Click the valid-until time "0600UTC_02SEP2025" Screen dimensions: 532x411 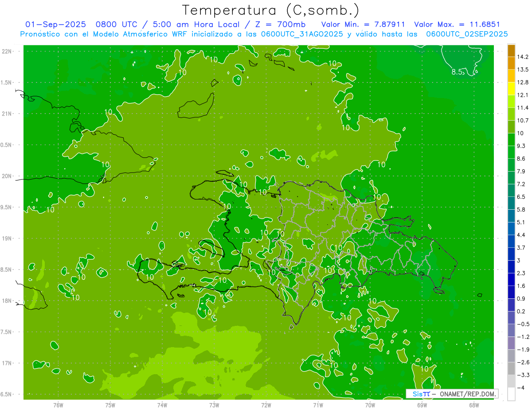(x=467, y=34)
